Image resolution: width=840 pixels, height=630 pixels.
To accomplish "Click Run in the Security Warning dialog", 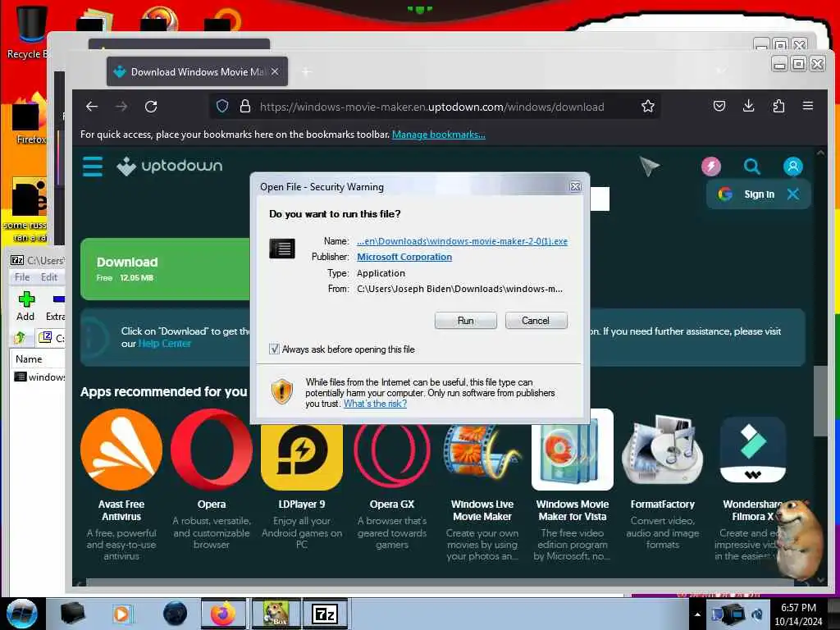I will (466, 321).
